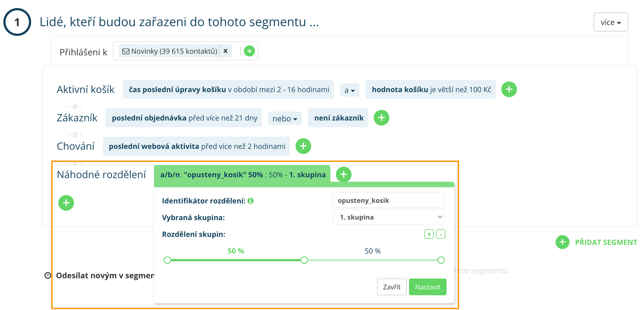The height and width of the screenshot is (310, 644).
Task: Click the Přidat segment plus icon
Action: point(562,242)
